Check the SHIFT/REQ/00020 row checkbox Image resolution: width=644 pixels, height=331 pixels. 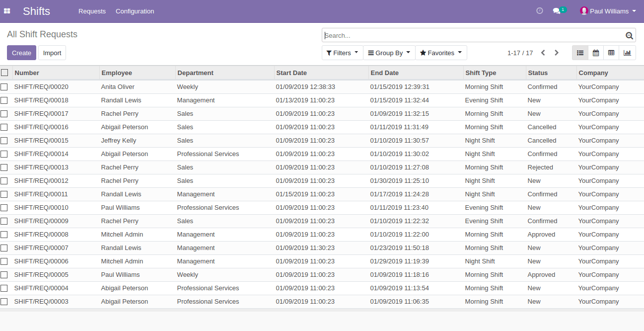click(x=4, y=87)
